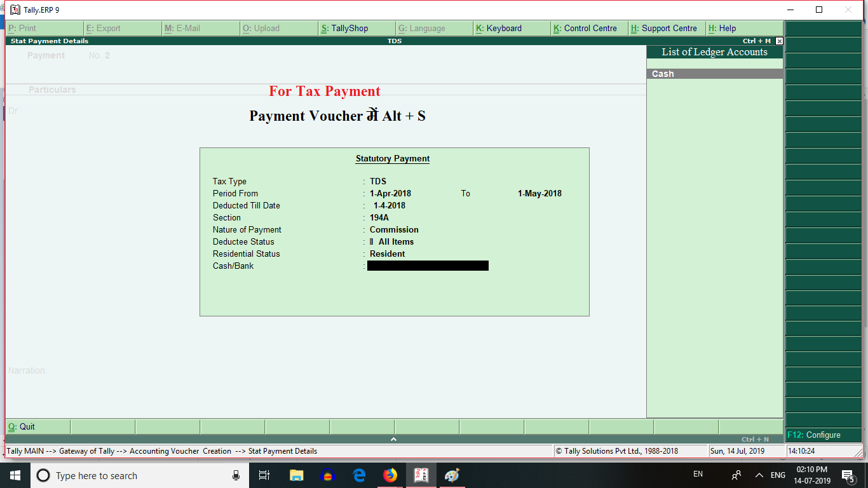Open Task View from the taskbar
The image size is (868, 488).
tap(264, 475)
